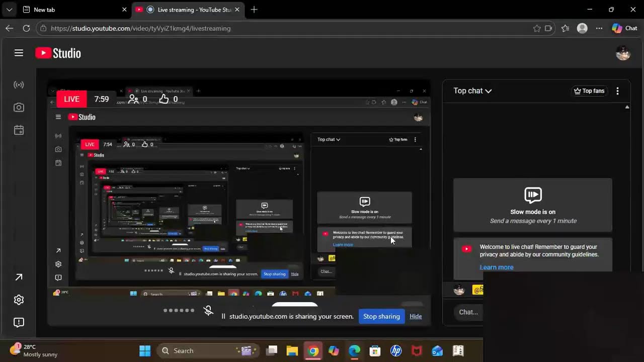This screenshot has width=644, height=362.
Task: Bookmark this page with star icon
Action: tap(537, 28)
